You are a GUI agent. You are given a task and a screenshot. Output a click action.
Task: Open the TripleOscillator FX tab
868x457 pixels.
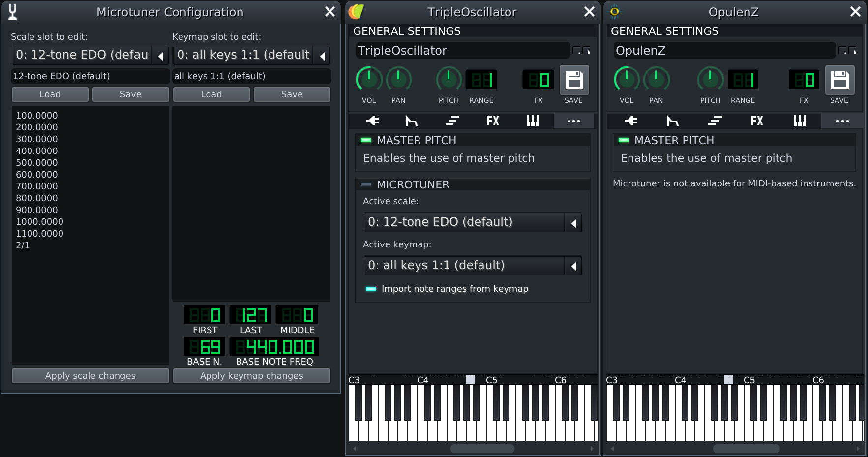[x=492, y=121]
